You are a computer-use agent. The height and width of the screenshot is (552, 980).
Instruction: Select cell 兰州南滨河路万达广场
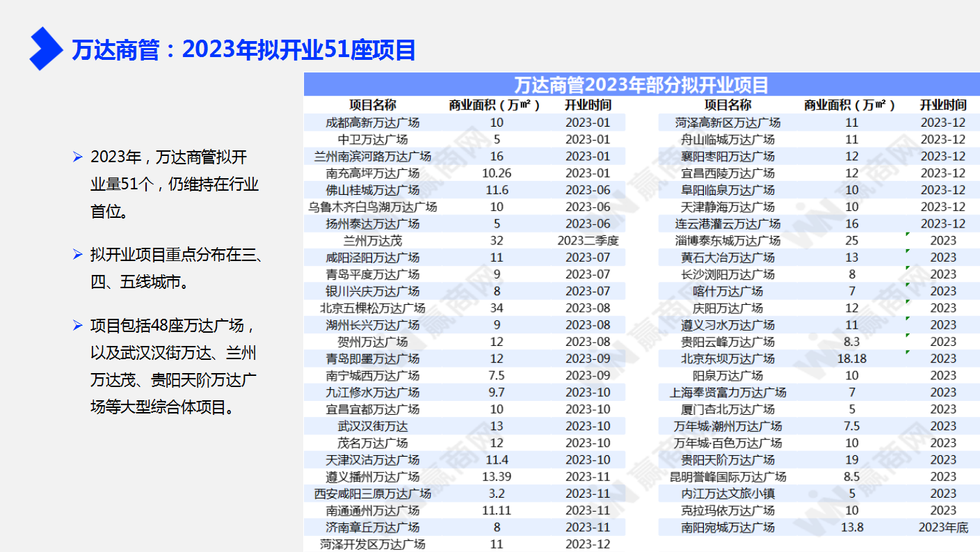(x=373, y=157)
